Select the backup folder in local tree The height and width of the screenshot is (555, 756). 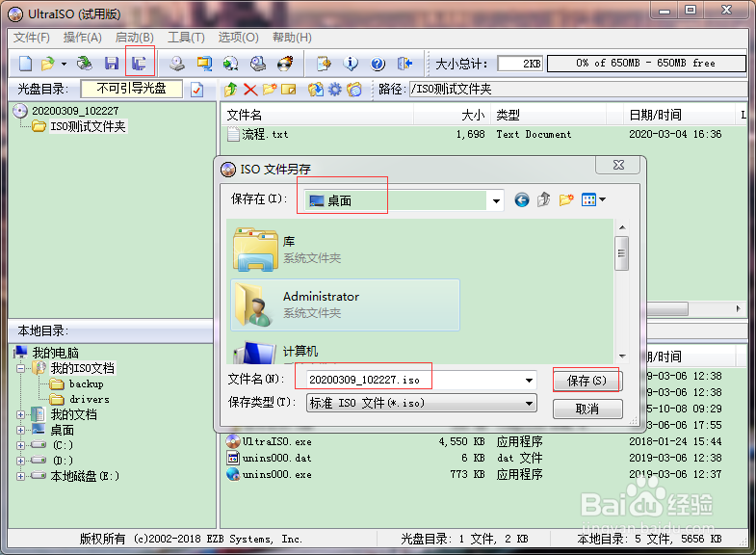[x=86, y=384]
